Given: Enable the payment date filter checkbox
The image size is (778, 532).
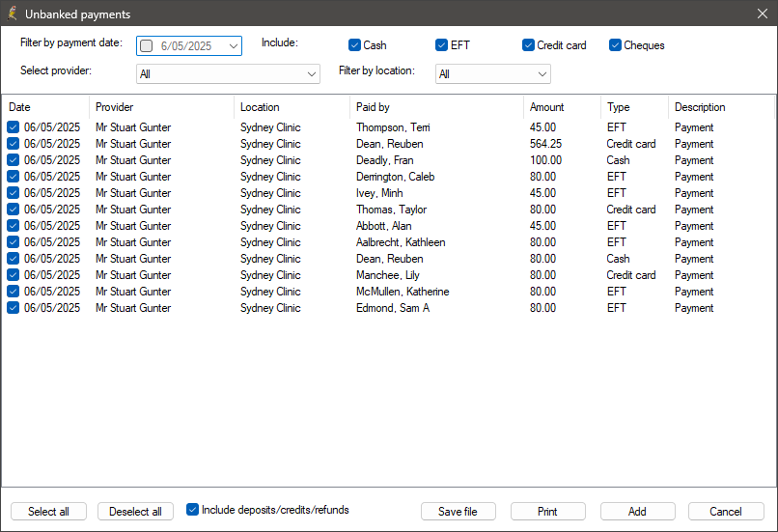Looking at the screenshot, I should pyautogui.click(x=147, y=46).
